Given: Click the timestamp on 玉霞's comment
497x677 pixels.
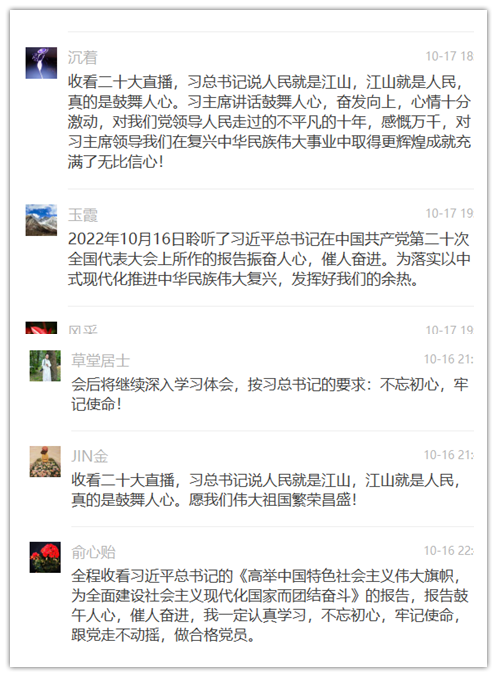Looking at the screenshot, I should [x=449, y=213].
